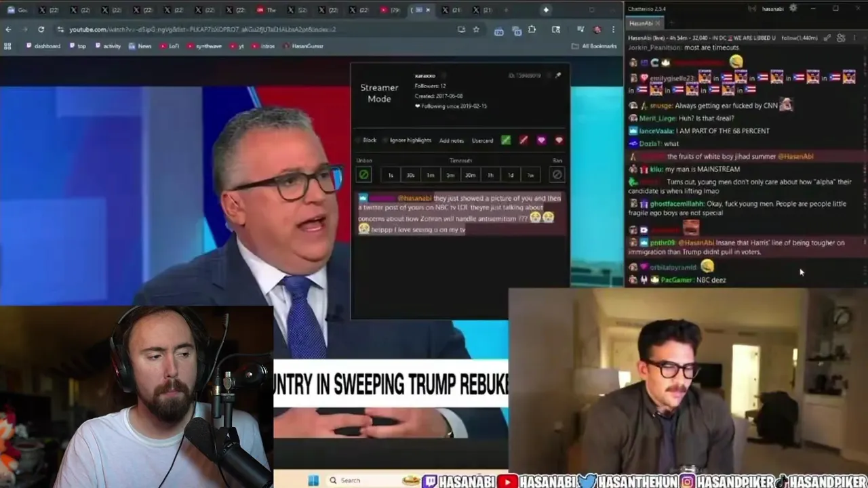This screenshot has width=868, height=488.
Task: Switch to the first 'Goo' browser tab
Action: tap(18, 10)
